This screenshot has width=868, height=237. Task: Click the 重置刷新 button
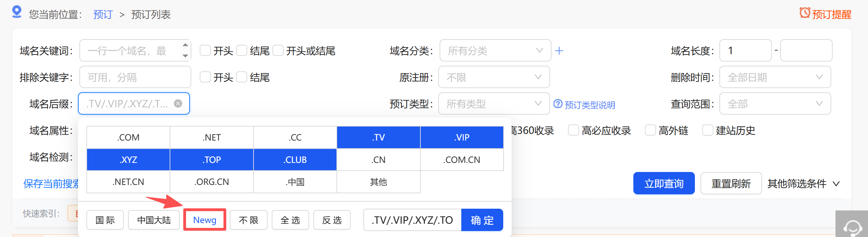coord(731,183)
